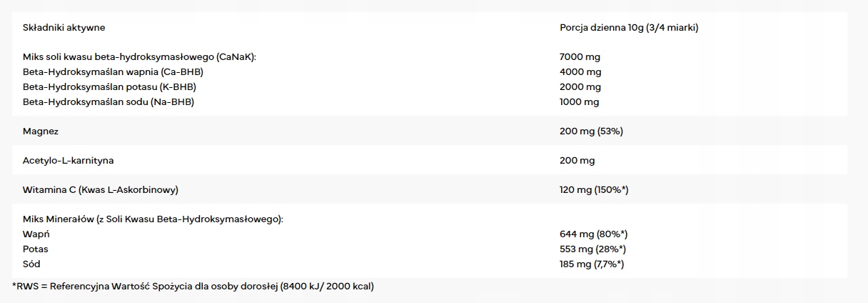
Task: Click the 4000 mg value
Action: [581, 71]
